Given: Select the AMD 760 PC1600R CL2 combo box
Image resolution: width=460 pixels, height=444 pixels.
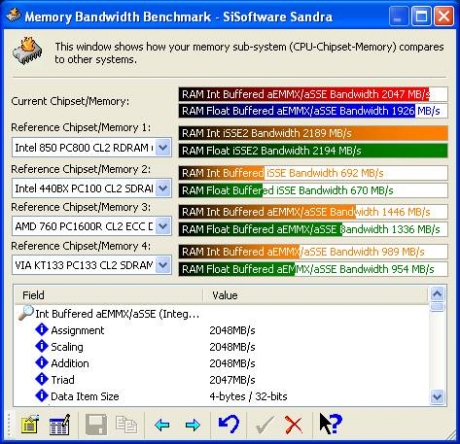Looking at the screenshot, I should (92, 226).
